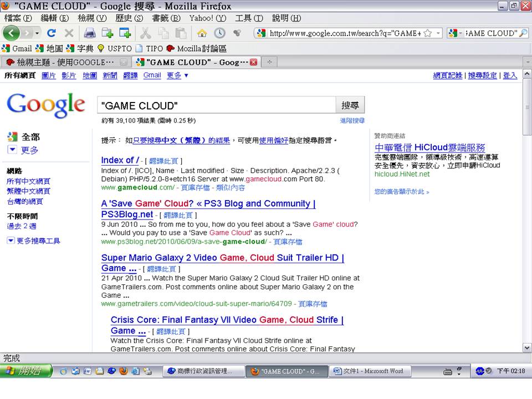Open the 歷史 (S) menu
The height and width of the screenshot is (399, 532).
[129, 18]
